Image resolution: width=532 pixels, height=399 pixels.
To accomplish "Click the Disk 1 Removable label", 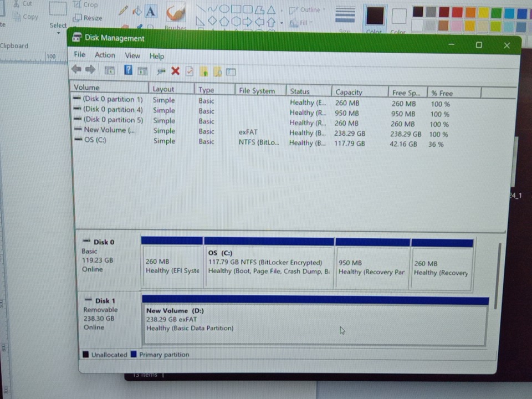I will point(100,309).
